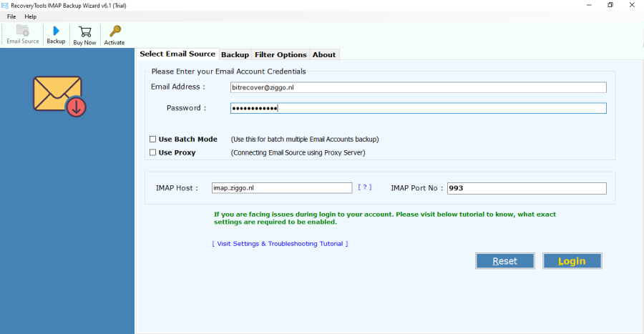Switch to the Backup tab

click(x=235, y=54)
